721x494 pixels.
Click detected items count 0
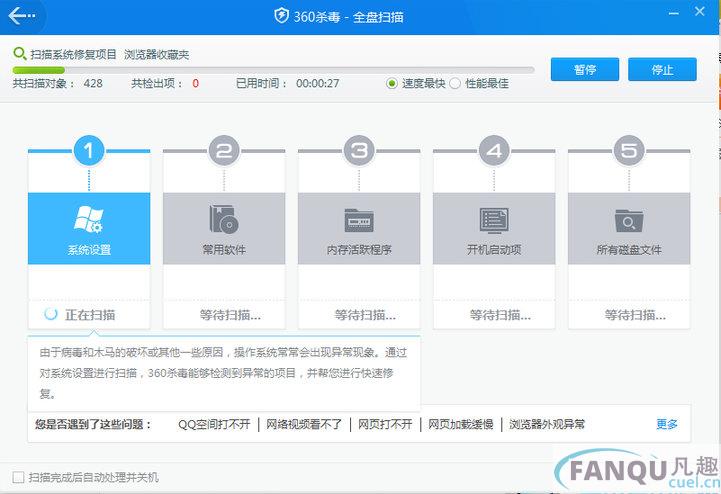pos(195,83)
